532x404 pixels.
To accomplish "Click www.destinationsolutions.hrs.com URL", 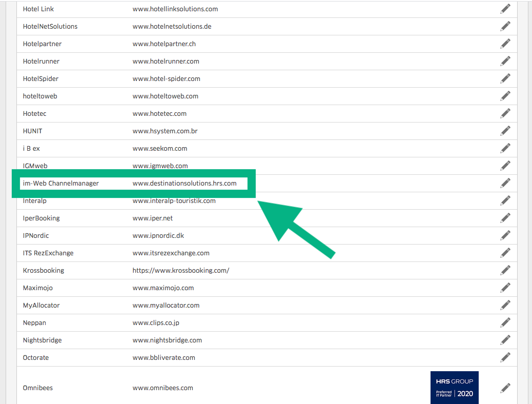I will click(185, 184).
